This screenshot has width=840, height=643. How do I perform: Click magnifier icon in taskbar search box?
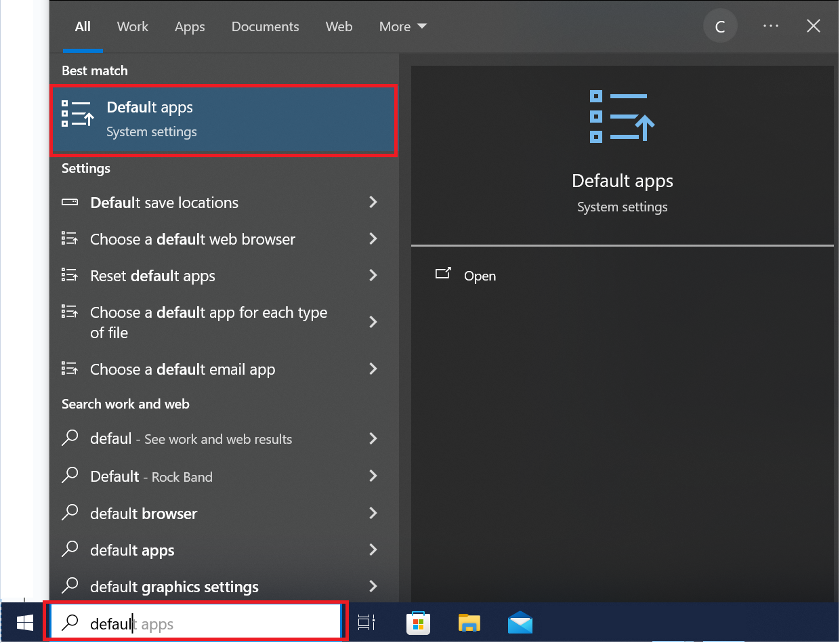click(x=70, y=623)
